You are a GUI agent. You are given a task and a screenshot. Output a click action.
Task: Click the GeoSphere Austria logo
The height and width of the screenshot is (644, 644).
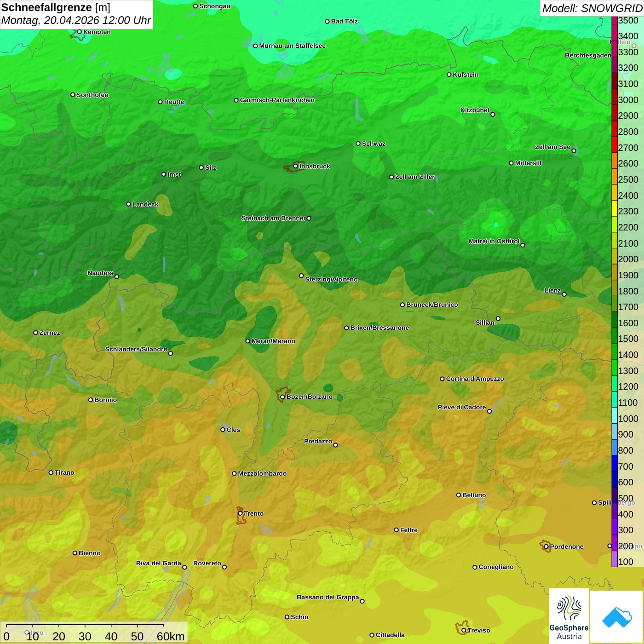tap(569, 616)
